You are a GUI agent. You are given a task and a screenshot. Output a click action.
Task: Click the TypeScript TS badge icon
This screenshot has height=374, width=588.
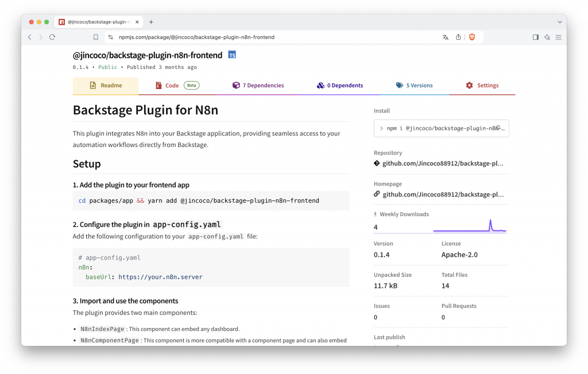(x=232, y=55)
